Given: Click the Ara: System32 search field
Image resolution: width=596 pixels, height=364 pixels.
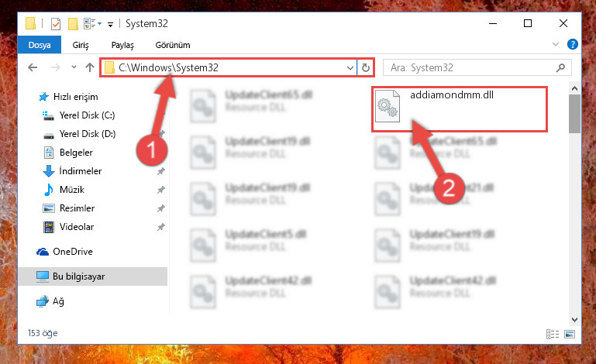Looking at the screenshot, I should (470, 67).
